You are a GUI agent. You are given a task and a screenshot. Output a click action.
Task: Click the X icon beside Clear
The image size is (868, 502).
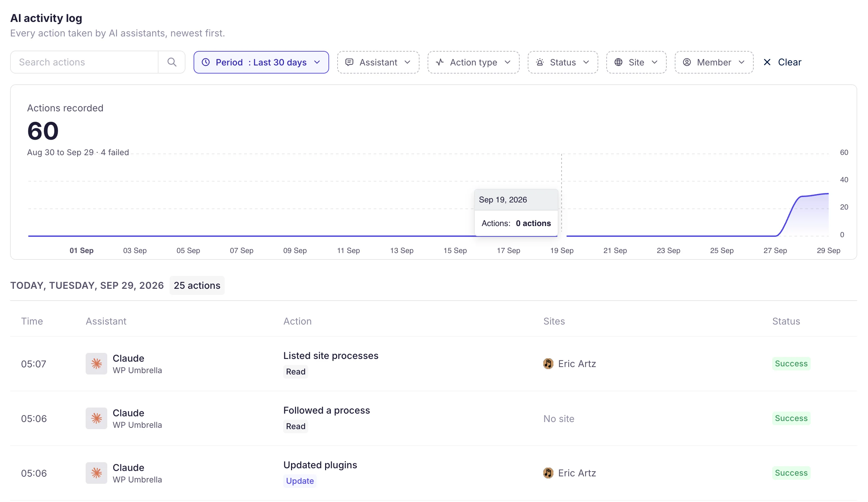click(767, 62)
